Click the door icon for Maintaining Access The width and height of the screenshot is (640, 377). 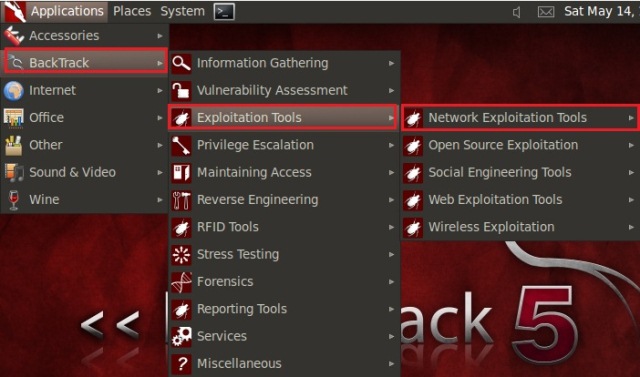click(x=181, y=173)
